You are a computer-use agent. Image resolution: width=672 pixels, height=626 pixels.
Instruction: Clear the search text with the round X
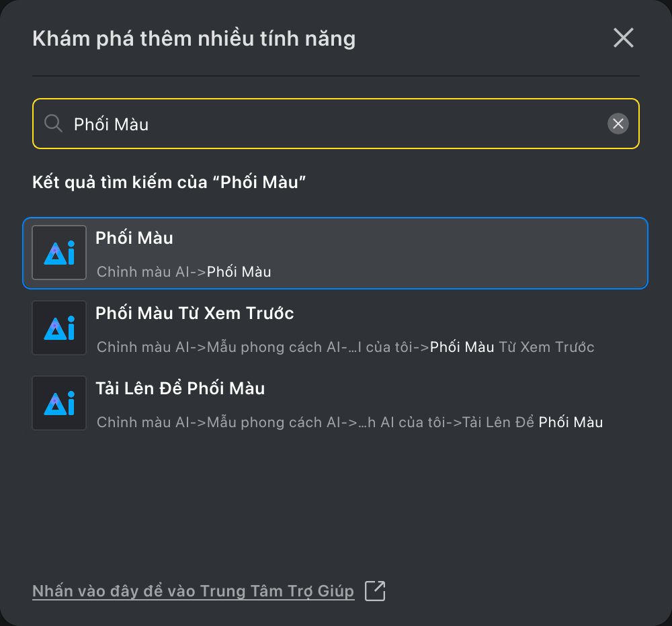[618, 124]
